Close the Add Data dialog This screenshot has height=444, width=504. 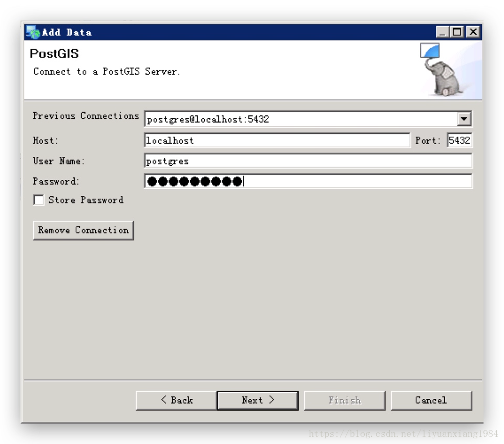click(473, 32)
